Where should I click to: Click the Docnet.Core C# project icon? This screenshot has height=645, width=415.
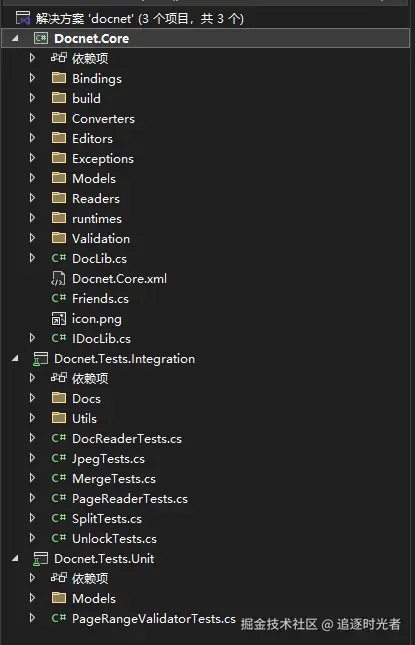pyautogui.click(x=41, y=38)
